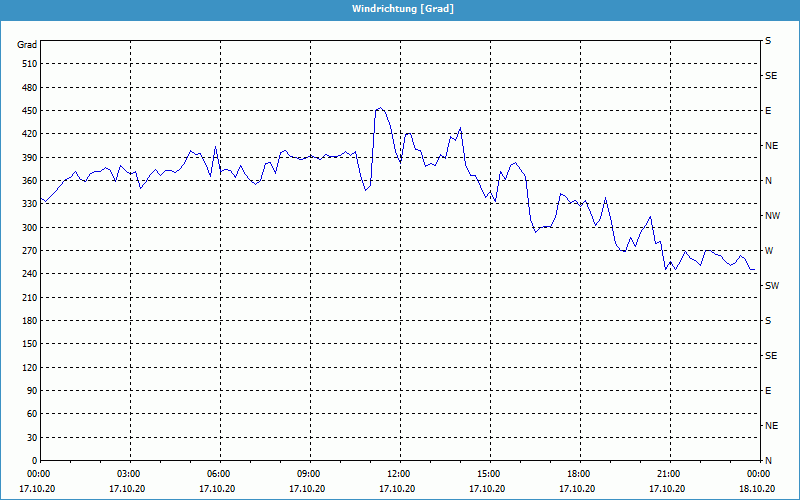Click the 270 value on the left axis
Screen dimensions: 800x500
28,251
